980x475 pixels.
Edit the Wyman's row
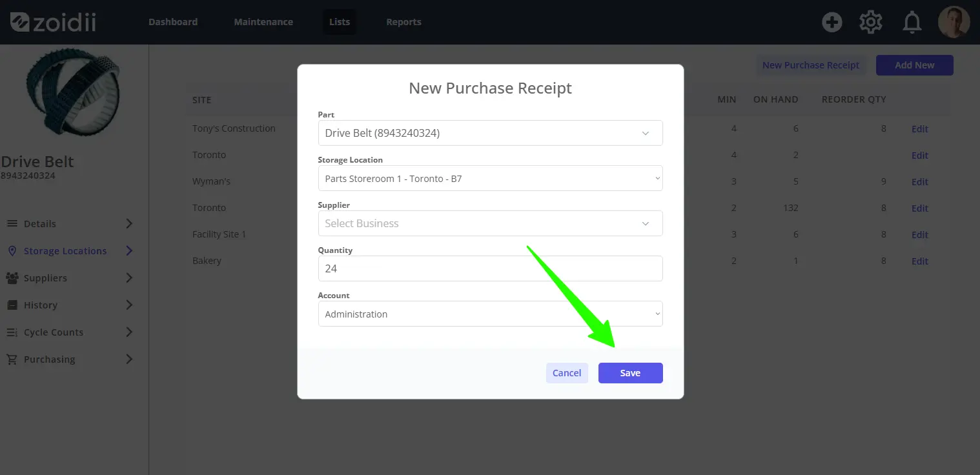[919, 182]
